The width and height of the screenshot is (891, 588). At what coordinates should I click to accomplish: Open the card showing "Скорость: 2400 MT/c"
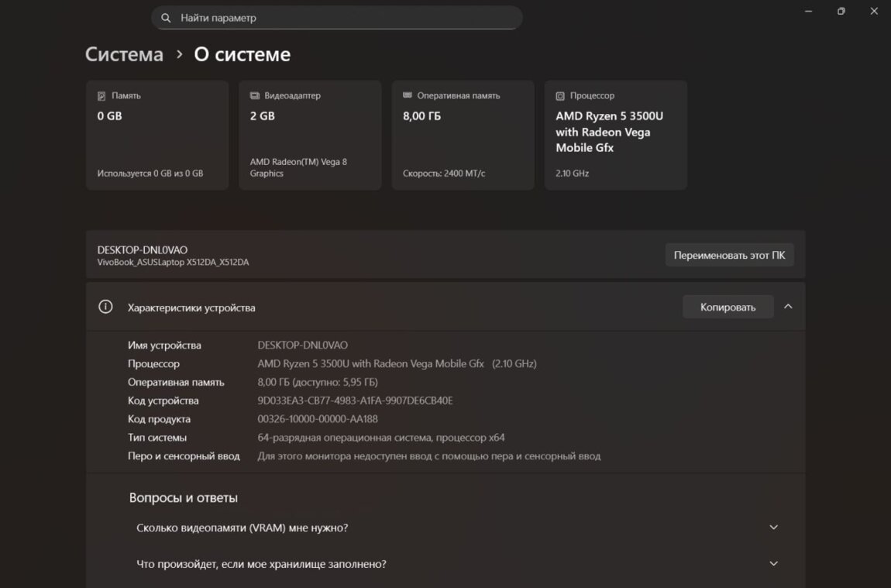(463, 136)
